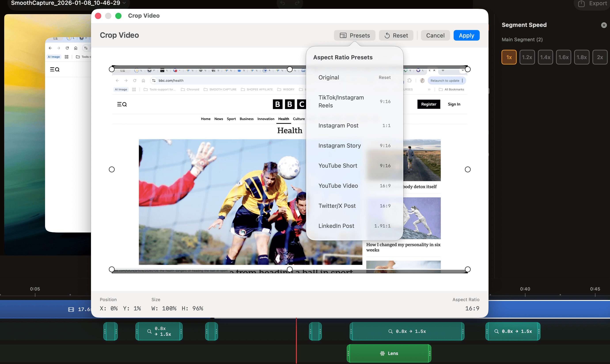The height and width of the screenshot is (364, 610).
Task: Click the Apply button
Action: (466, 36)
